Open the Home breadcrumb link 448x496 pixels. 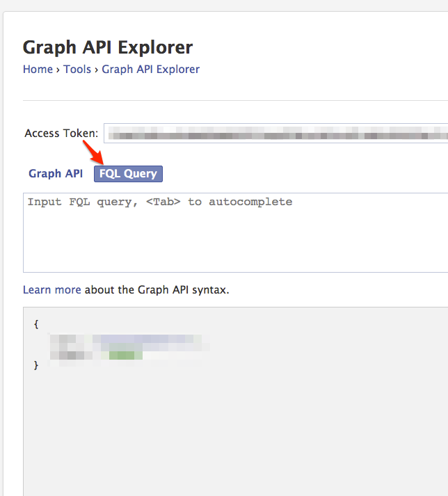(38, 70)
